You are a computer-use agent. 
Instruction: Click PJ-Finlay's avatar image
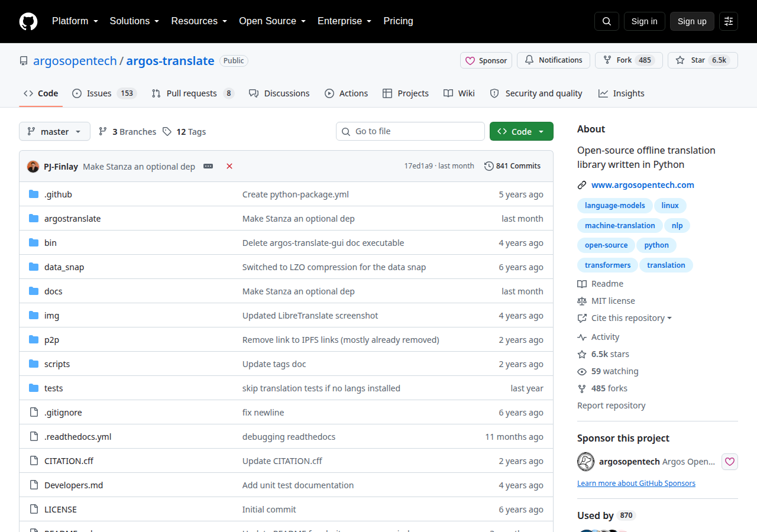[33, 166]
